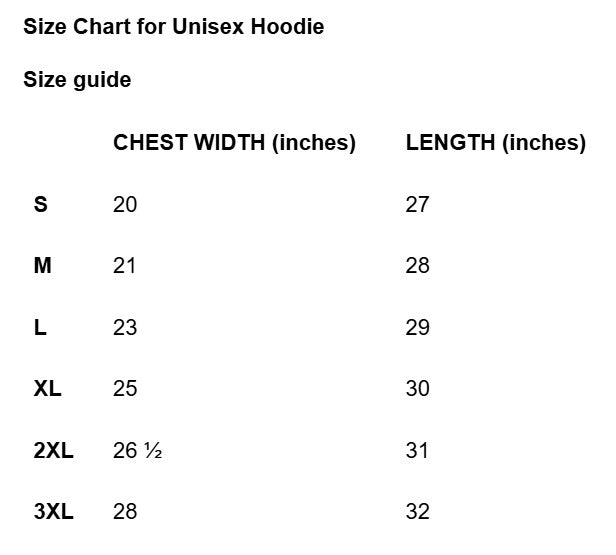
Task: Click the 3XL size row label
Action: [x=53, y=511]
